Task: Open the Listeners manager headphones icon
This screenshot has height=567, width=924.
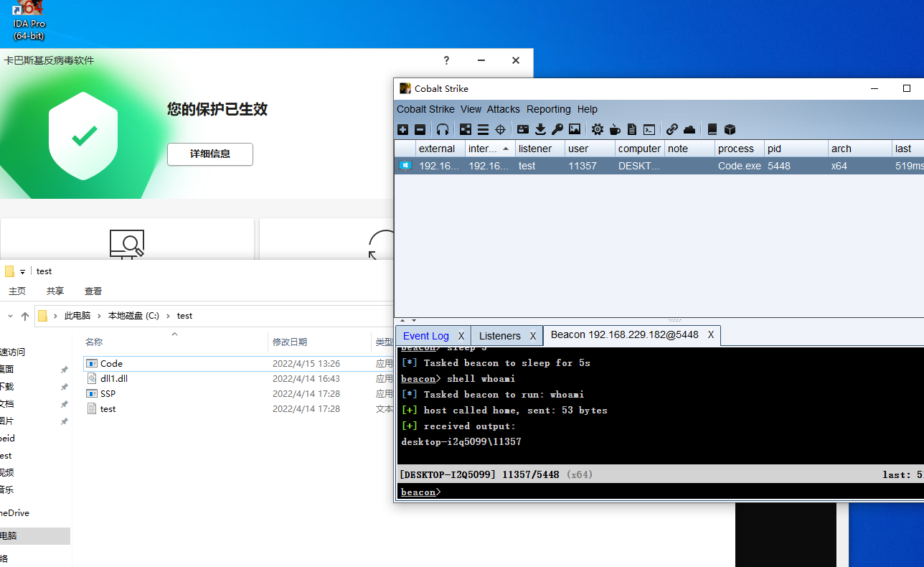Action: pyautogui.click(x=442, y=129)
